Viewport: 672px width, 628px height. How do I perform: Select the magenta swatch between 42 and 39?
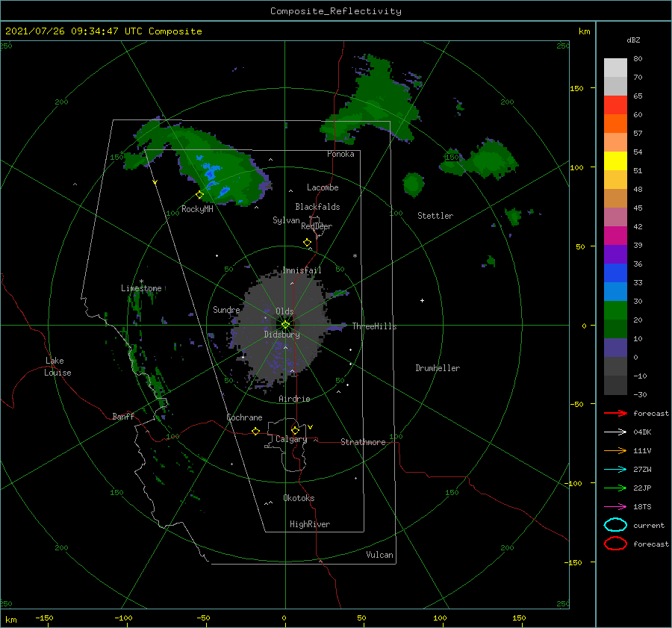615,235
